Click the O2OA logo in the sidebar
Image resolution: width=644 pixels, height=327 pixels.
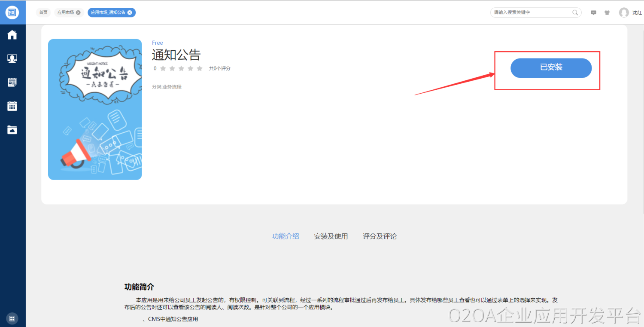click(x=12, y=12)
